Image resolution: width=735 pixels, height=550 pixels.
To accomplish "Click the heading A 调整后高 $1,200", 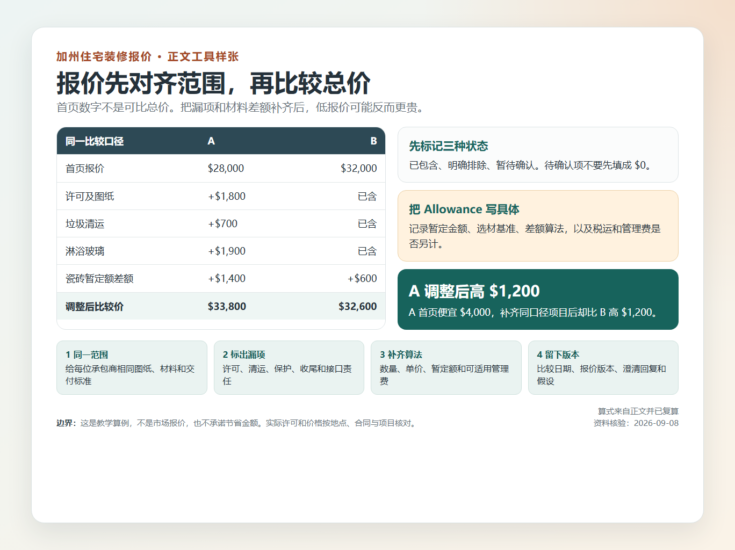I will 474,291.
